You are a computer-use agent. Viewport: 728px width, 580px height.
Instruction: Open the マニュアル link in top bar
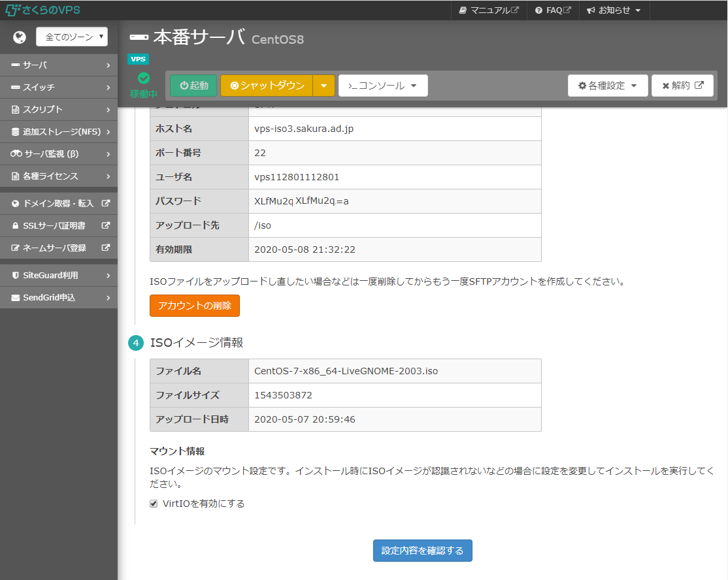489,10
